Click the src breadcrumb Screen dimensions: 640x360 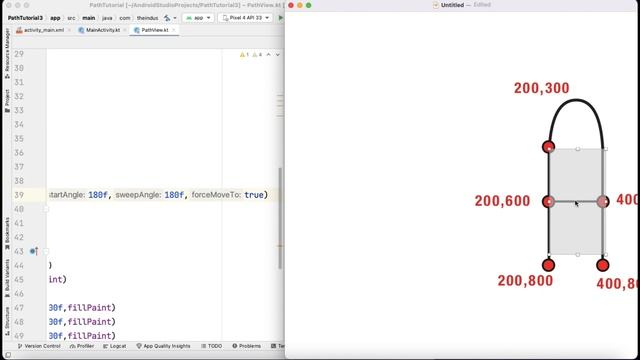[71, 18]
